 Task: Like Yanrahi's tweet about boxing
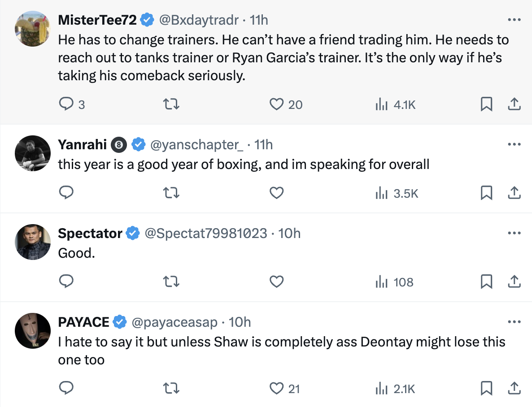(x=276, y=193)
